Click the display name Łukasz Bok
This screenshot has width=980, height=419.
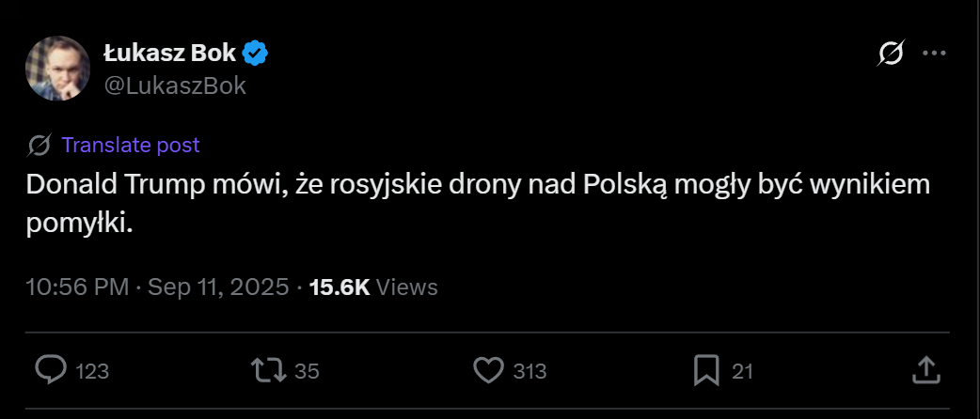click(169, 54)
